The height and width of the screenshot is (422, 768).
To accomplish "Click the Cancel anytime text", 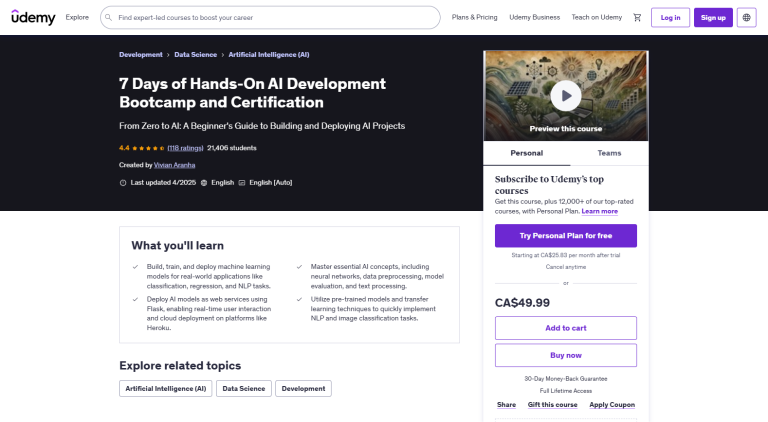I will 566,267.
